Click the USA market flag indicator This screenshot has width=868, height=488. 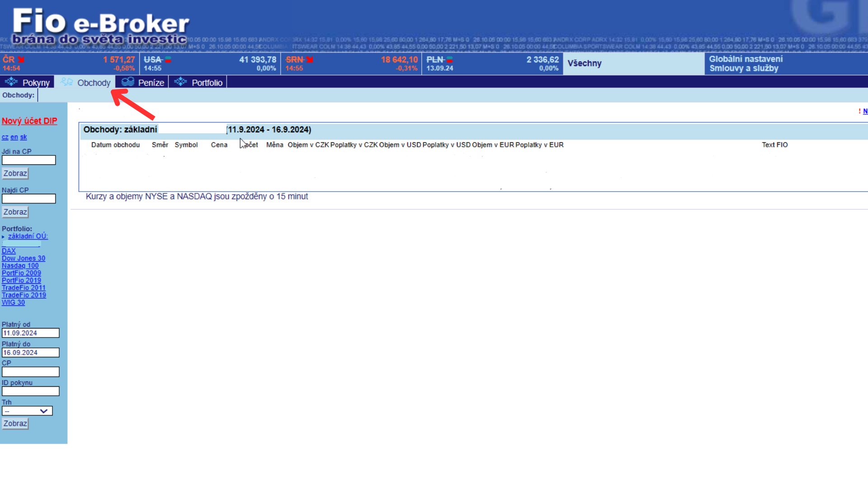pos(168,60)
